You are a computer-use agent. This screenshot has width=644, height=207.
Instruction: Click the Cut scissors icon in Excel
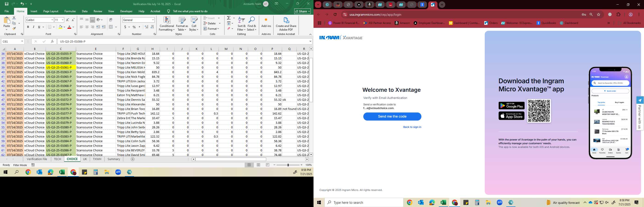point(14,18)
